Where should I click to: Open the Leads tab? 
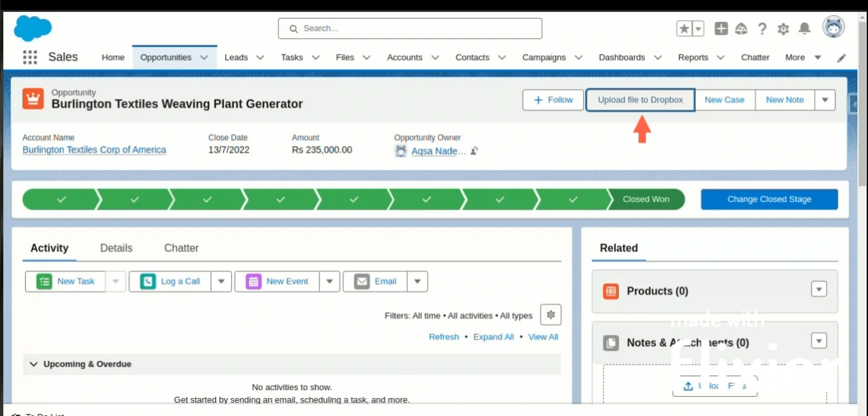coord(236,57)
